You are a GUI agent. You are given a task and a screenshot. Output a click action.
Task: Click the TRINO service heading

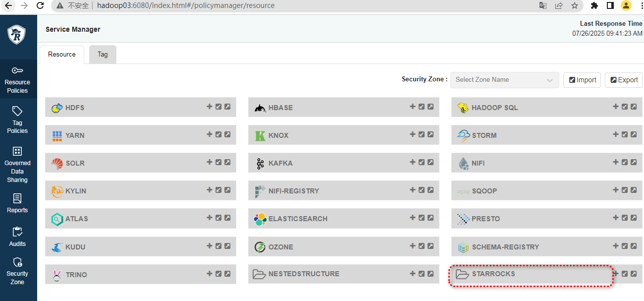pyautogui.click(x=76, y=275)
